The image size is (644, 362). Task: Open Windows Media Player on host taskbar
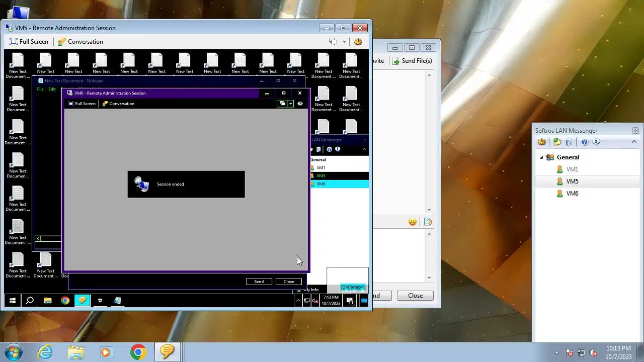click(x=106, y=352)
